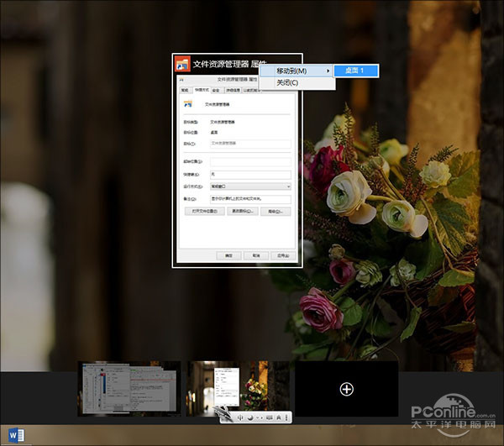Toggle the moon half-width icon on IME bar
504x446 pixels.
pyautogui.click(x=250, y=417)
